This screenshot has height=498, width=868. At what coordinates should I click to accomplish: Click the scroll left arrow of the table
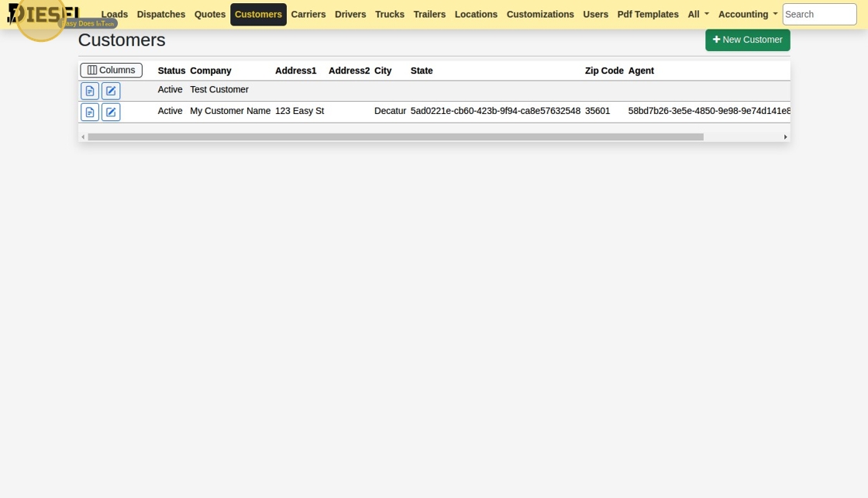[x=83, y=137]
